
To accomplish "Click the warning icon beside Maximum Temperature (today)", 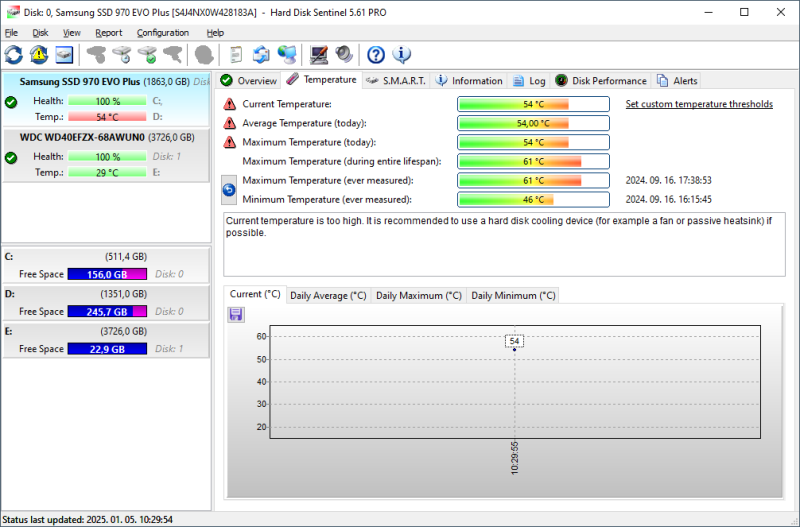I will tap(230, 142).
